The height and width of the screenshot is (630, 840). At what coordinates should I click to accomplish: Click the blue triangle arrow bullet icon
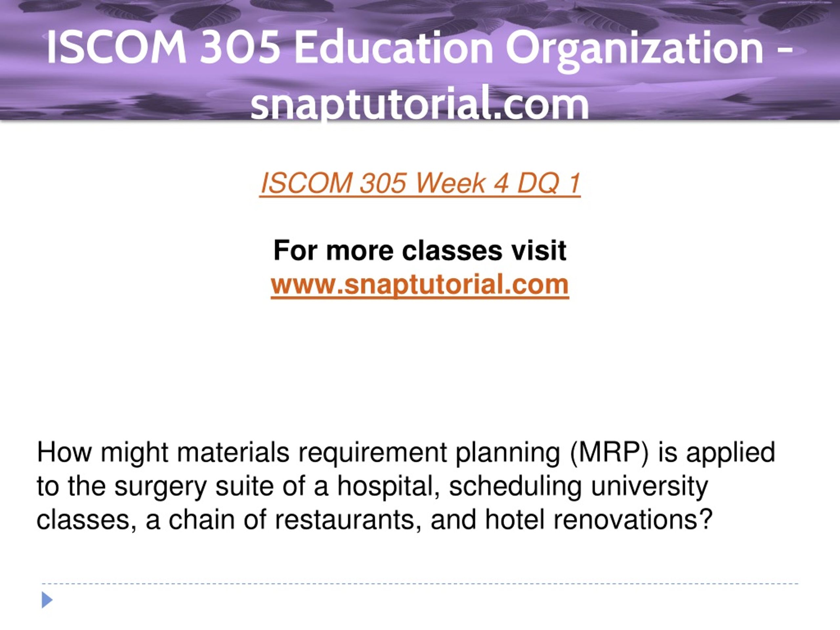[x=47, y=600]
